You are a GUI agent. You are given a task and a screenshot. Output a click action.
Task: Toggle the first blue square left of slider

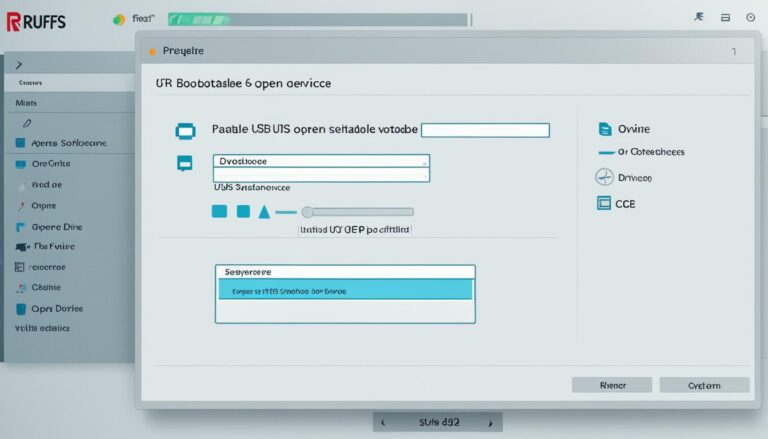tap(219, 211)
